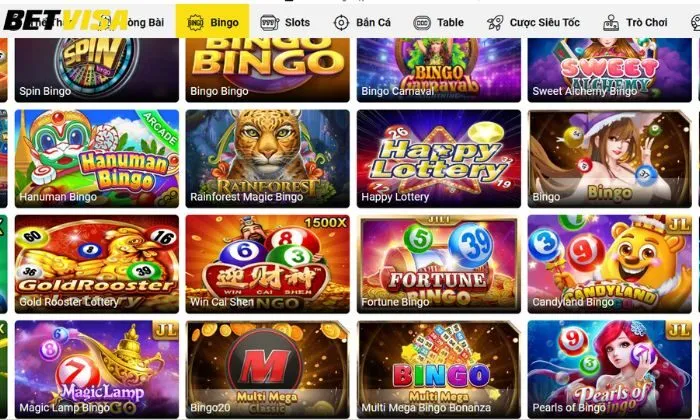
Task: Click the joystick icon for Trò Chơi
Action: tap(611, 22)
